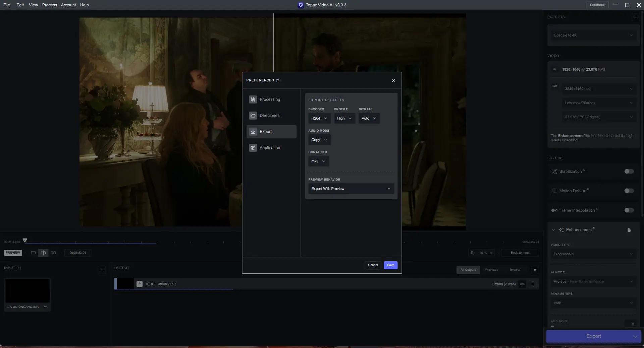Click the output row thumbnail
The image size is (644, 348).
(125, 284)
